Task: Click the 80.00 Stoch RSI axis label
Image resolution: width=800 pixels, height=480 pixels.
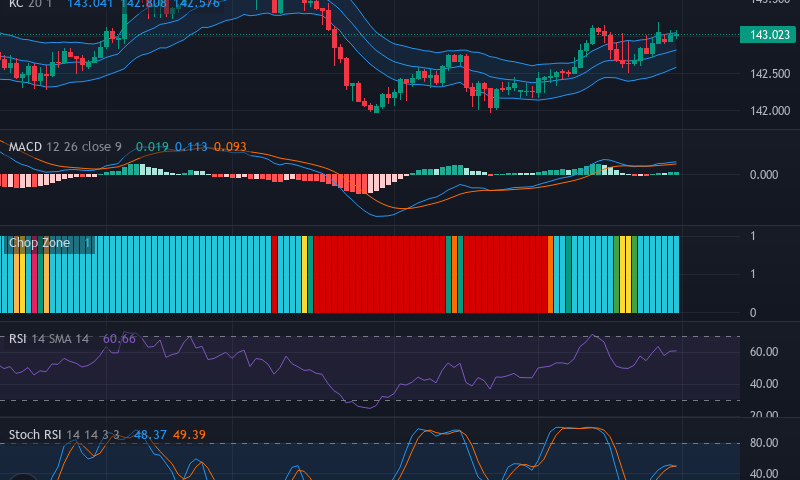Action: [x=764, y=443]
